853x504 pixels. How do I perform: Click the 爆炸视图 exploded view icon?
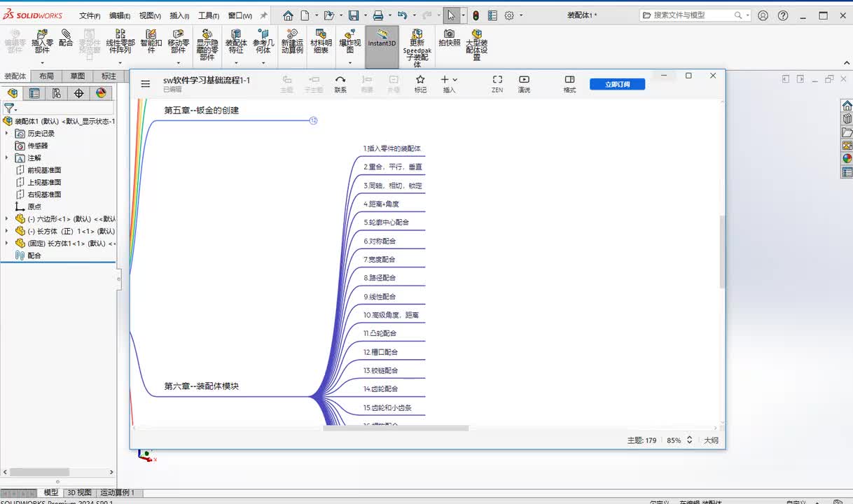[x=350, y=41]
